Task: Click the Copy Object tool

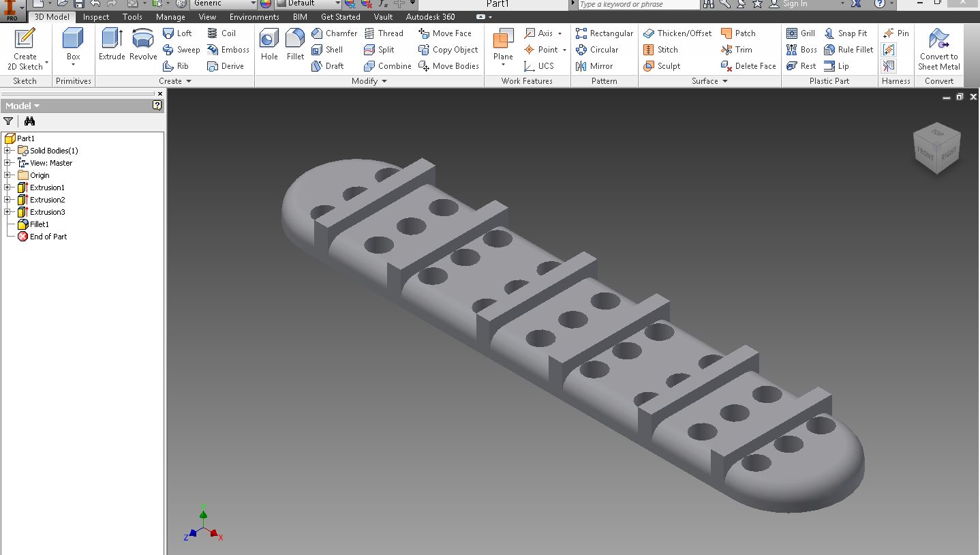Action: point(448,50)
